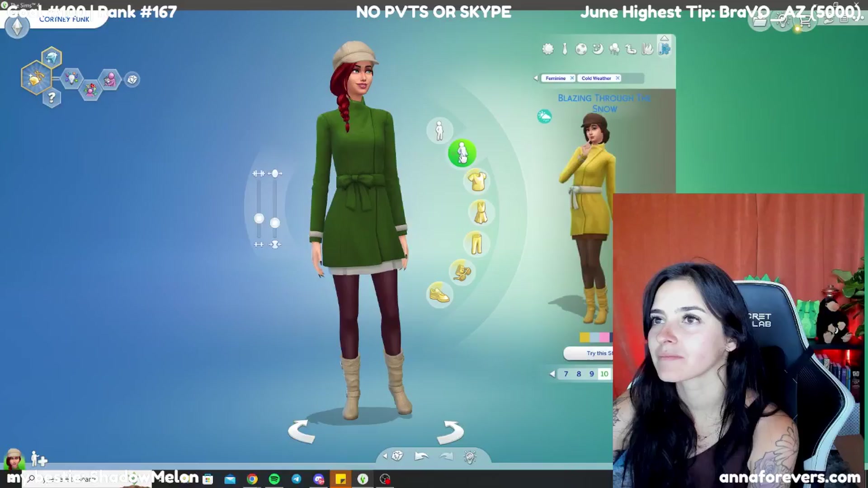The width and height of the screenshot is (868, 488).
Task: Click the Try this Style button
Action: [x=589, y=353]
